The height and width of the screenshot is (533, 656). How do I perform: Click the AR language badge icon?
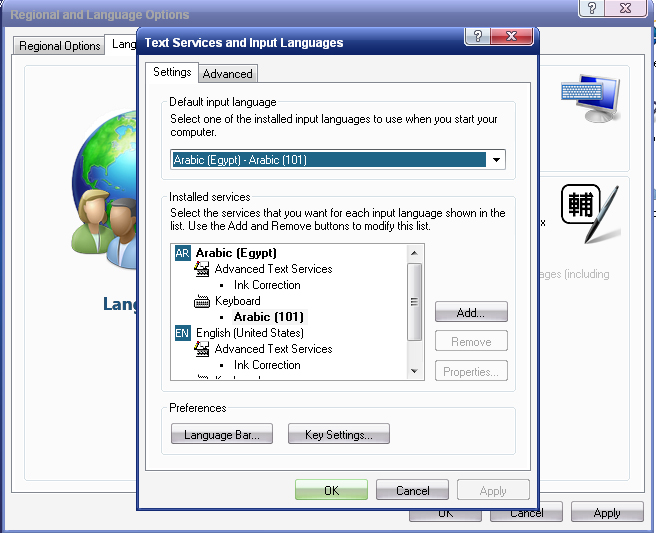(182, 253)
